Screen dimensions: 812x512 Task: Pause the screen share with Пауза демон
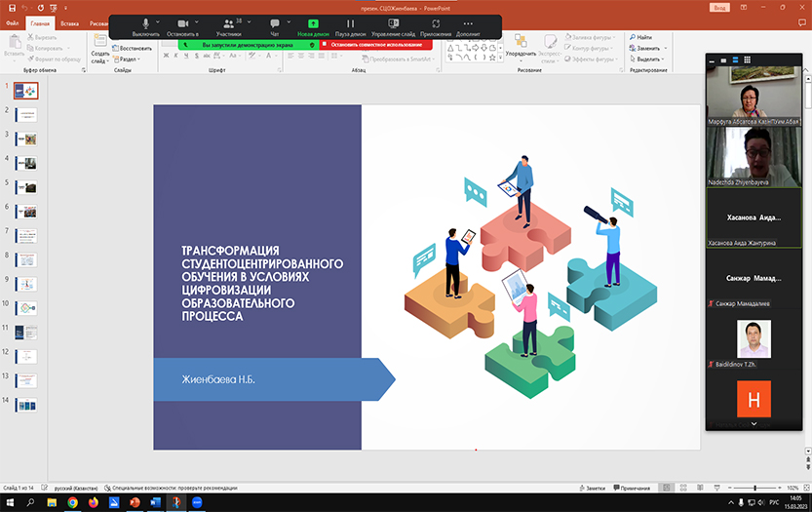coord(350,25)
